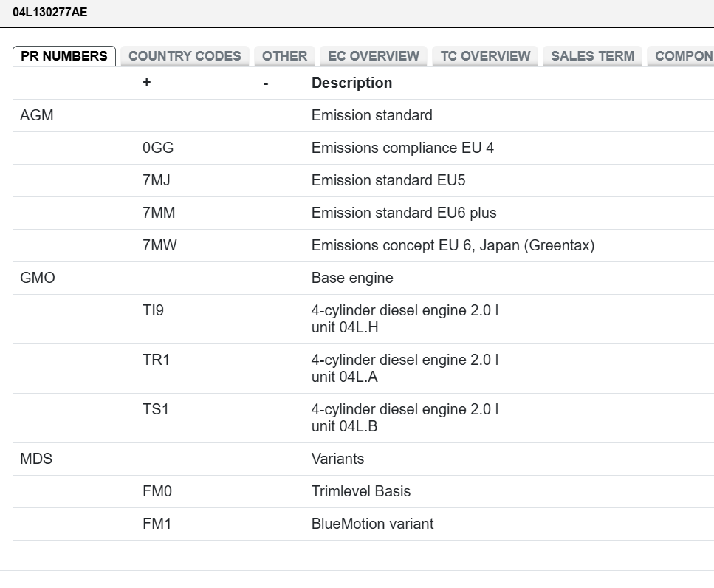Select 'Trimlevel Basis' description

[361, 492]
